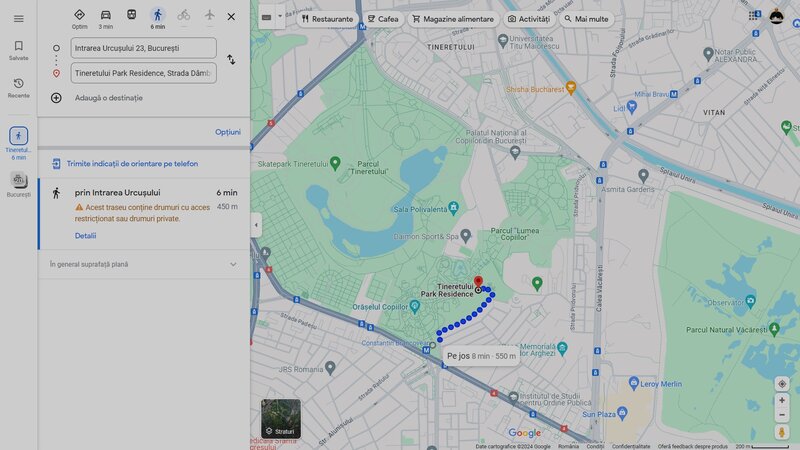Open Google apps grid
This screenshot has width=800, height=450.
[x=752, y=16]
